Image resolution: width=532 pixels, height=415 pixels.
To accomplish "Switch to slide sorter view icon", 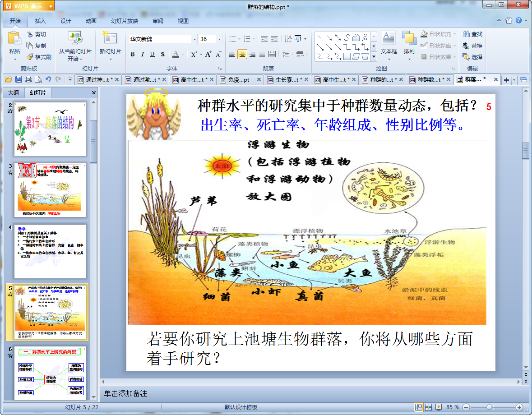I will tap(429, 407).
